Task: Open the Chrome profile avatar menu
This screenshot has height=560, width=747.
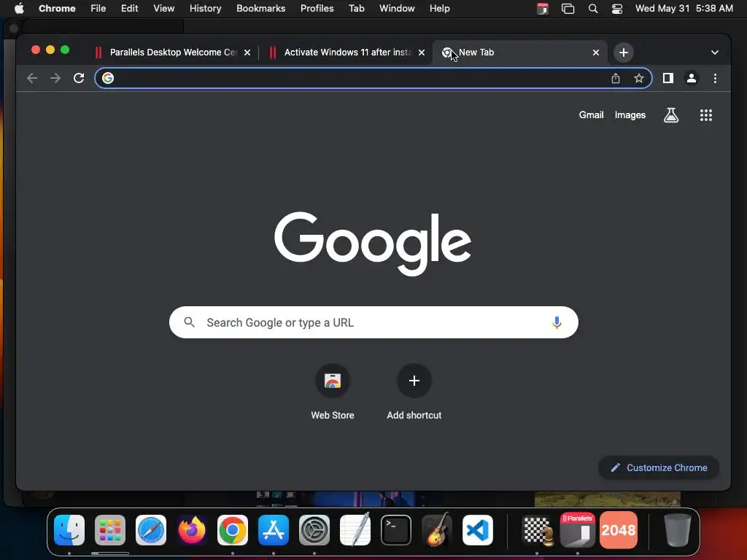Action: [692, 78]
